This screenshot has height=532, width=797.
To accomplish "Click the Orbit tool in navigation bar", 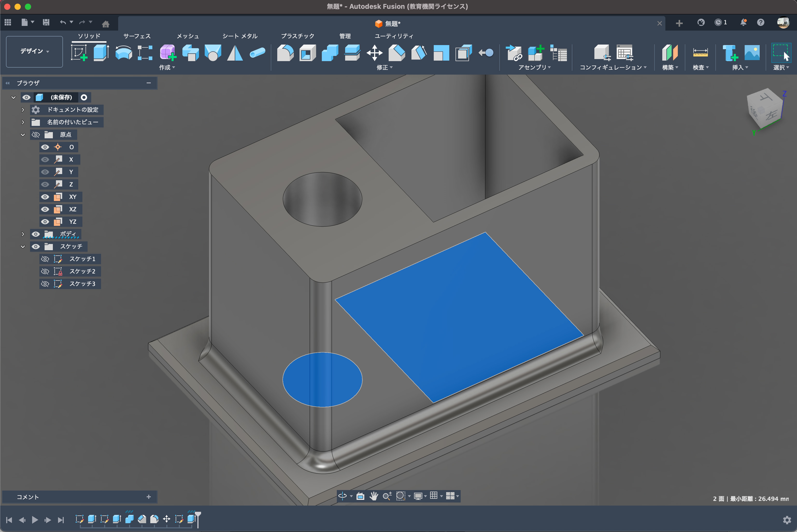I will [x=343, y=496].
